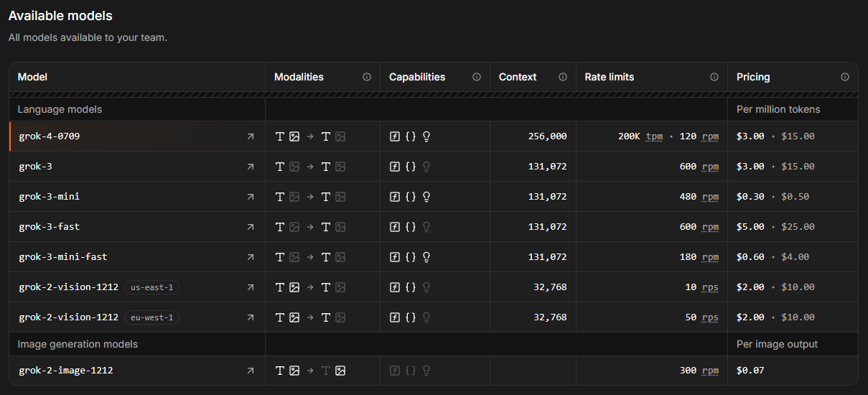Click the Modalities info icon
This screenshot has height=395, width=868.
click(367, 77)
